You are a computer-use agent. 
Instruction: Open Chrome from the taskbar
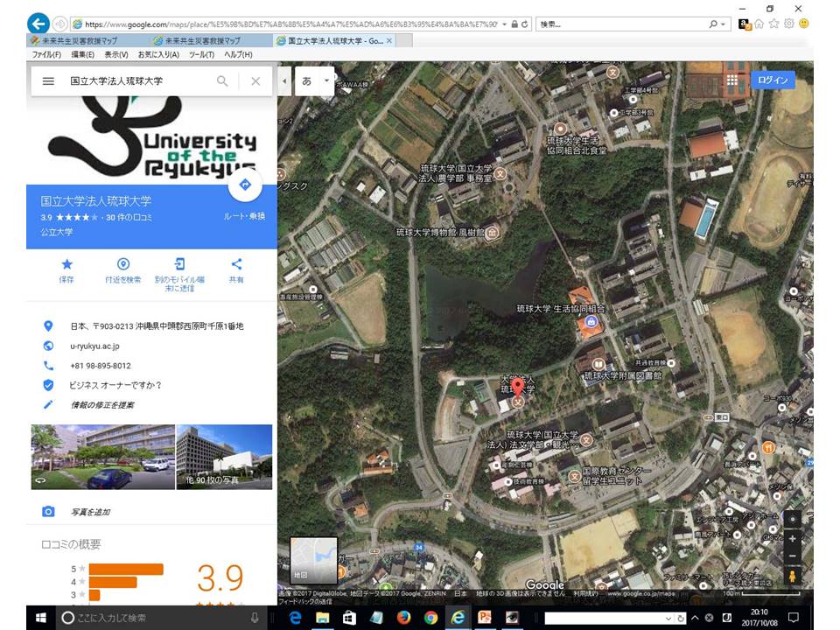pyautogui.click(x=430, y=618)
